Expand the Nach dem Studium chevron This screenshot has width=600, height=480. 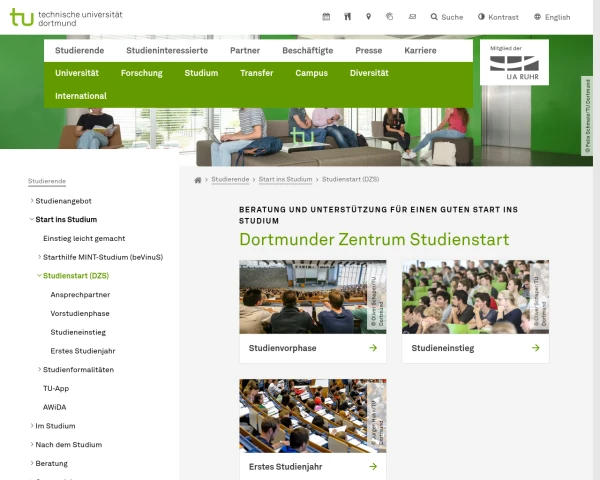click(32, 444)
